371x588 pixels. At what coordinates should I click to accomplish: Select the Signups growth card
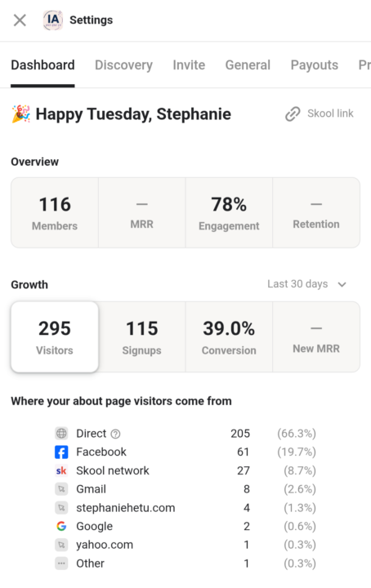(x=142, y=336)
